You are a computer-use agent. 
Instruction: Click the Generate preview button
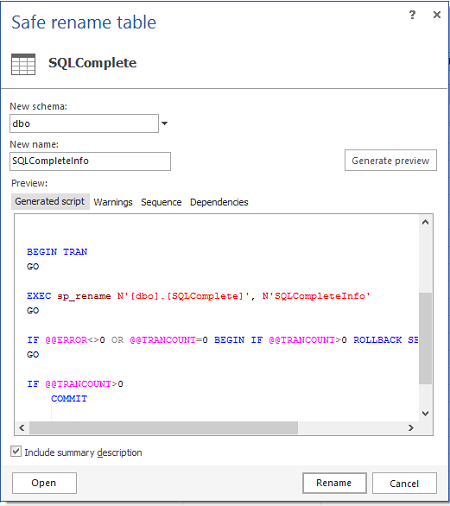click(x=390, y=160)
